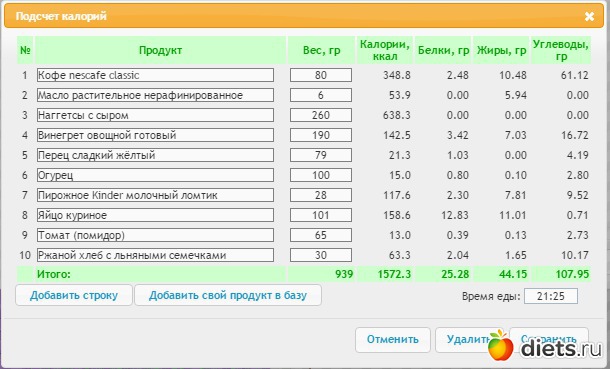Select weight field 28 for Kinder
This screenshot has height=369, width=610.
coord(321,195)
